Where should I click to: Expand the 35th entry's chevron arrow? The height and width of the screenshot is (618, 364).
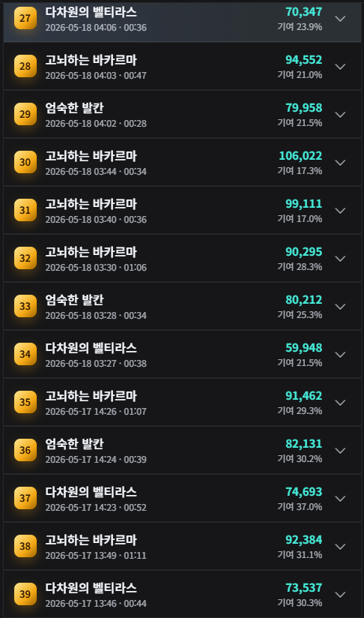click(340, 403)
